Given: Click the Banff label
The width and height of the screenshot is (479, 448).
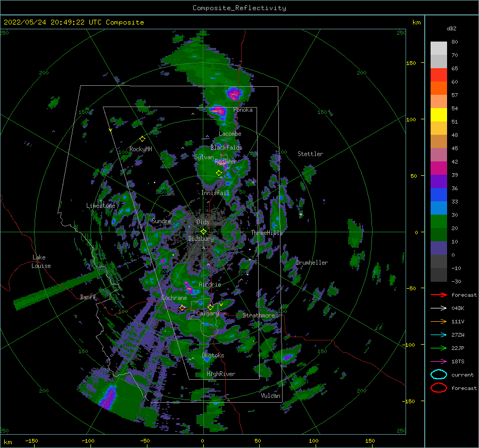Looking at the screenshot, I should 88,297.
